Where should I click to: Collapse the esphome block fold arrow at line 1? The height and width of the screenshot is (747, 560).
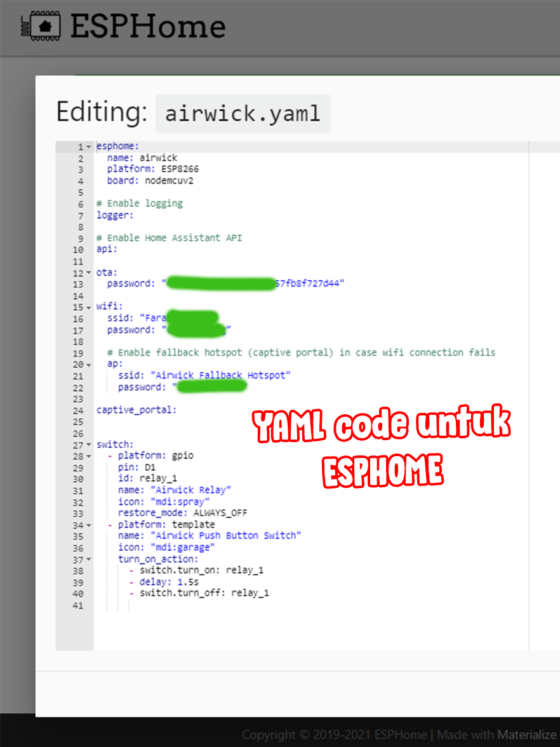[x=89, y=147]
